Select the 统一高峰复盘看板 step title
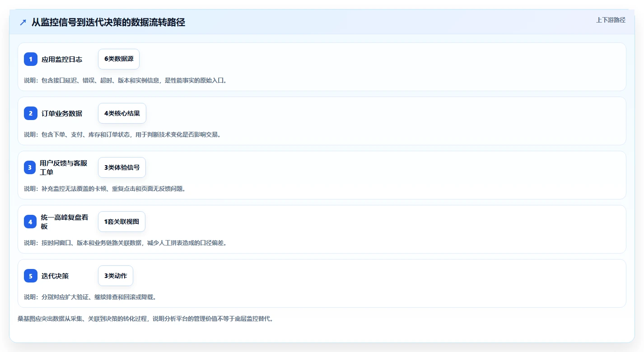The image size is (644, 352). pos(65,222)
